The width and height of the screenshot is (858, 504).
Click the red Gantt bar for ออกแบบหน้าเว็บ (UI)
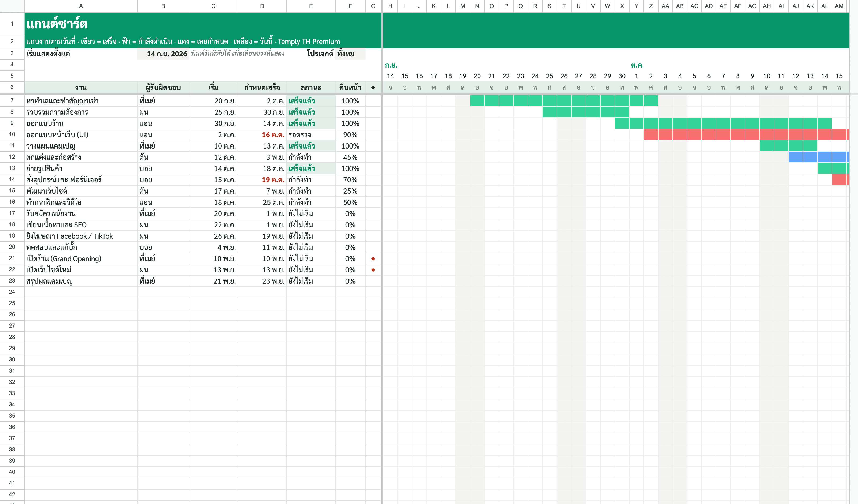click(x=747, y=135)
